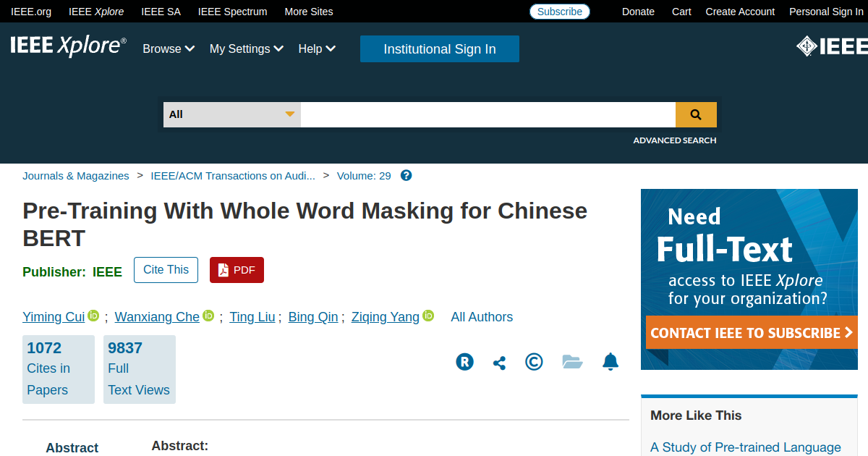
Task: Expand the Browse menu
Action: click(x=169, y=48)
